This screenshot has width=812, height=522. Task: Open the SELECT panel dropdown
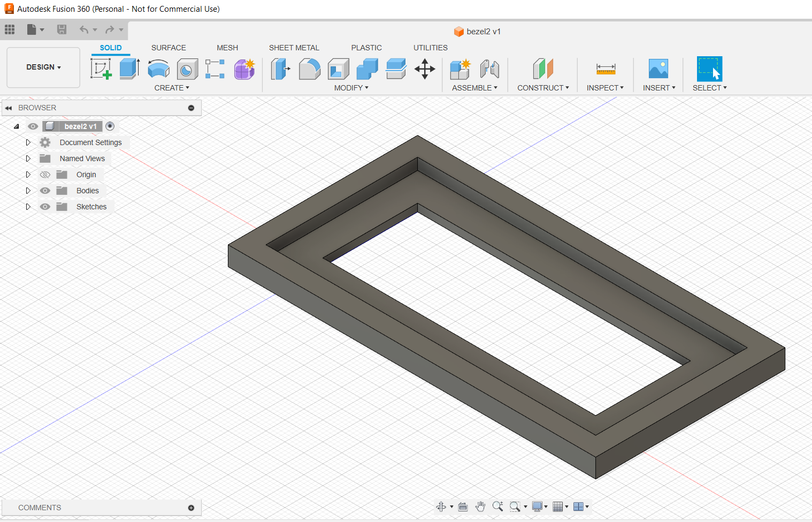710,88
